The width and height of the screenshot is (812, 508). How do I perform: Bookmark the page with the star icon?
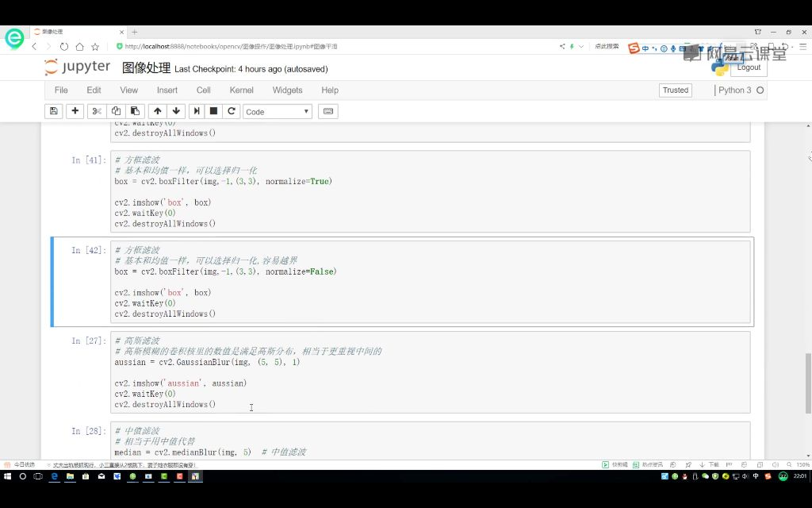pos(95,47)
